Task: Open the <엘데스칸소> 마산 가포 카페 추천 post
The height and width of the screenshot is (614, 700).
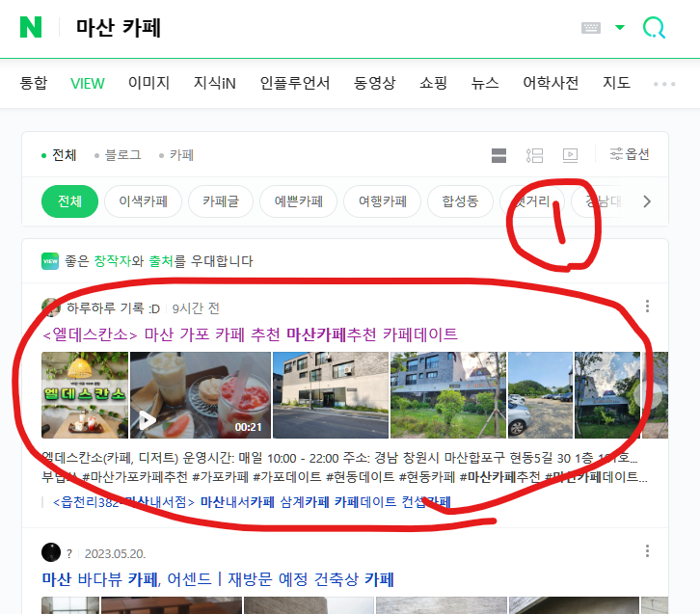Action: tap(250, 334)
